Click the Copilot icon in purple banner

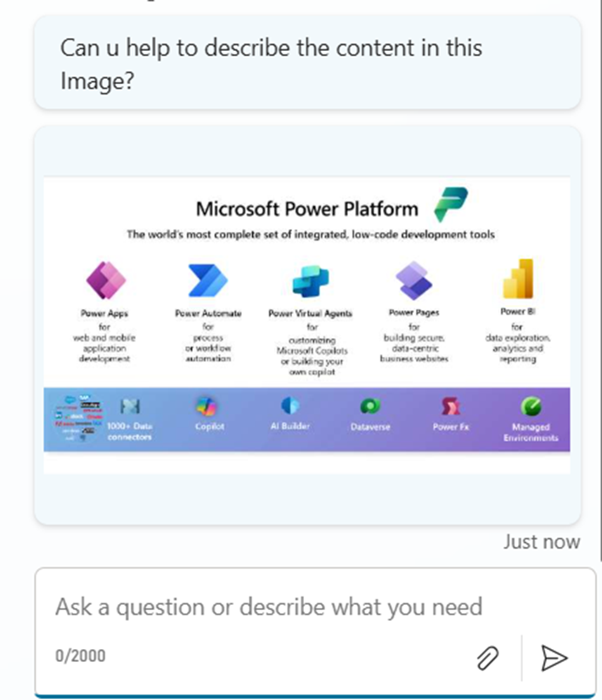[x=209, y=406]
